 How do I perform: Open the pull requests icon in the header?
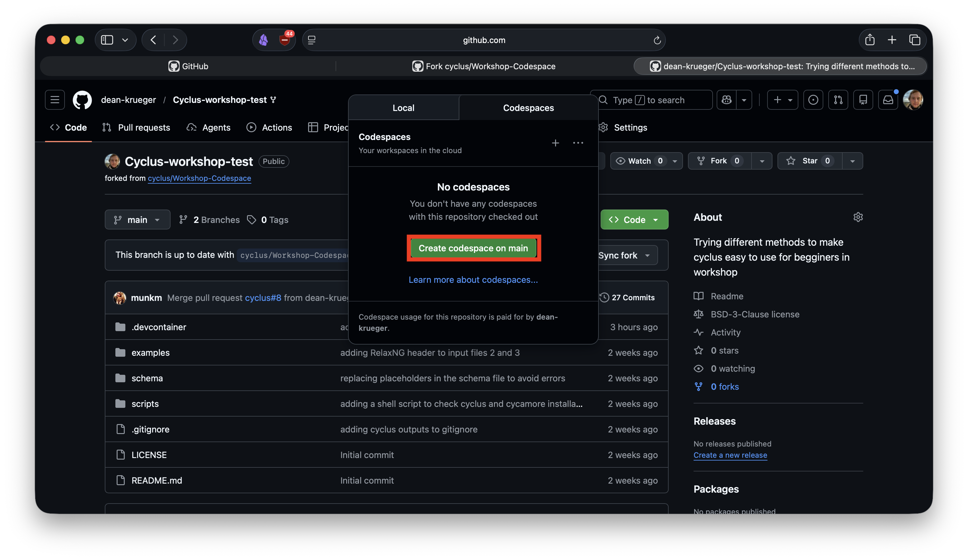838,100
